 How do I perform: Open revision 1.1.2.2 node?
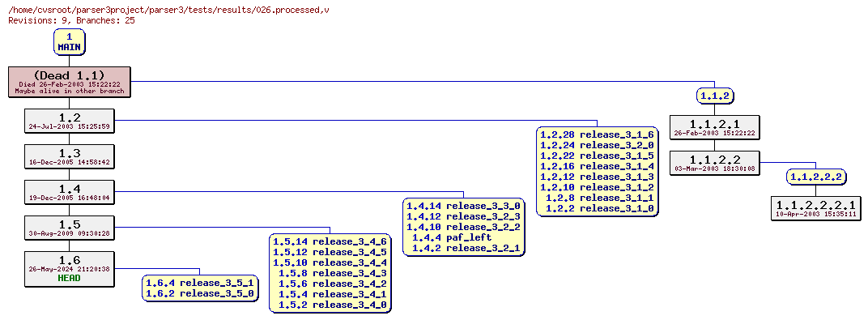(715, 163)
